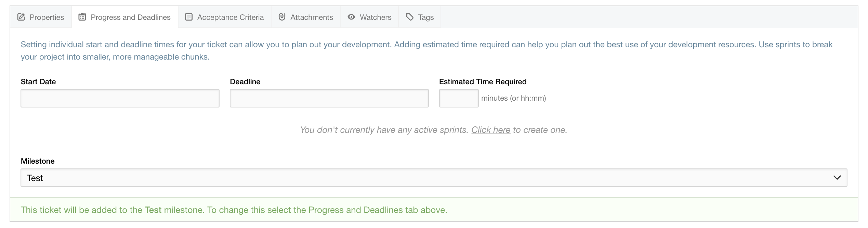Click the Milestone label text
The height and width of the screenshot is (228, 868).
(x=38, y=161)
